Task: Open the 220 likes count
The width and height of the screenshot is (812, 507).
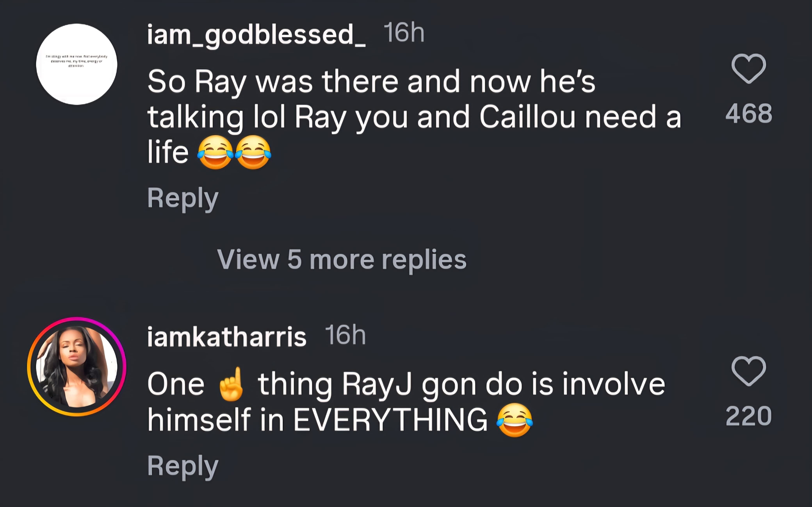Action: 749,416
